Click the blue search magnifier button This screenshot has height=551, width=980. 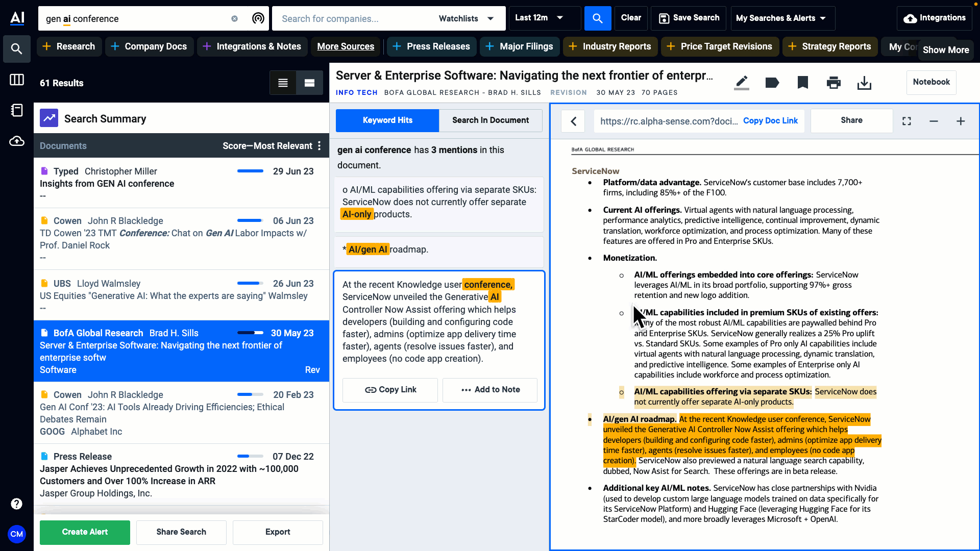[x=597, y=18]
